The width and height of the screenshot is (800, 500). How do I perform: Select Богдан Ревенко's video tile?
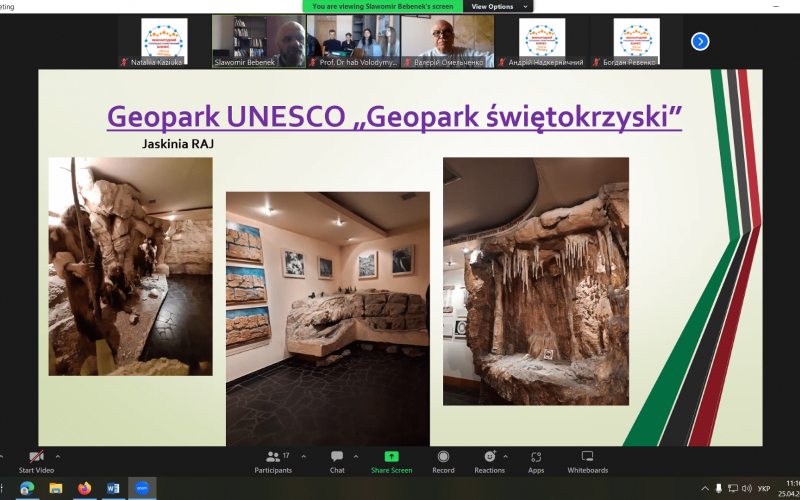(x=636, y=41)
